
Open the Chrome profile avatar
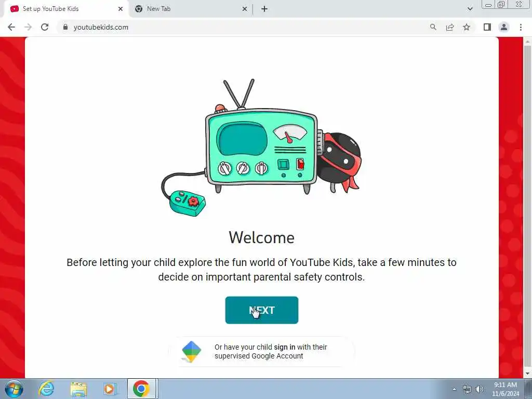[x=504, y=27]
